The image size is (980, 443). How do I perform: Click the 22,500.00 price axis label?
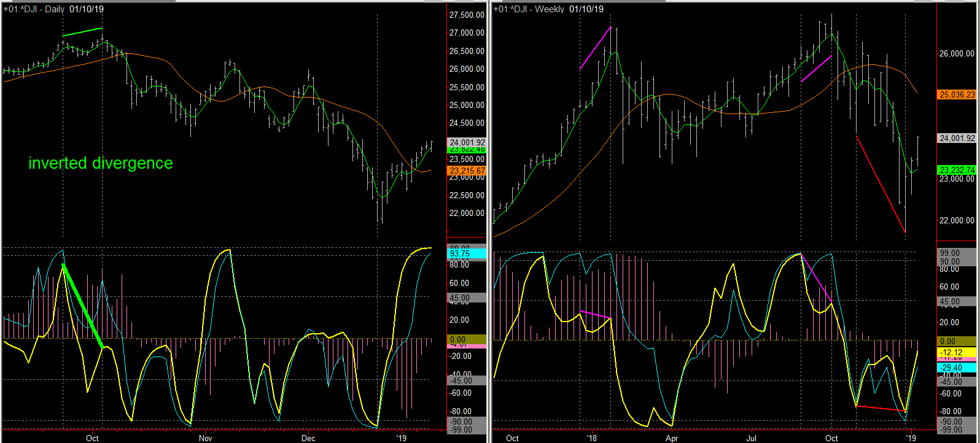click(467, 195)
